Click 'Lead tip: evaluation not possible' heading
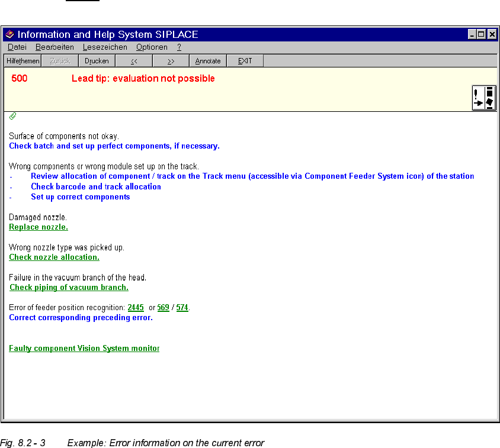Viewport: 500px width, 448px height. (143, 78)
